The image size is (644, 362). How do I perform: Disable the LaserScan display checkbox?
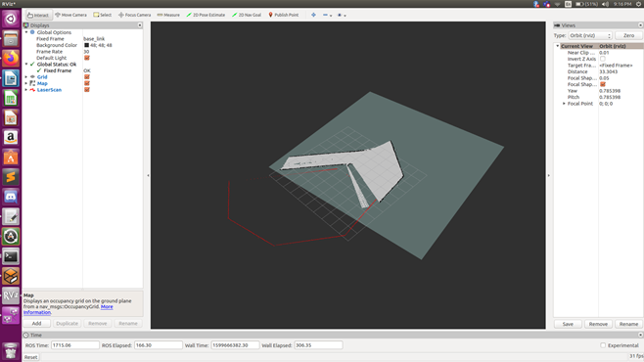[x=87, y=90]
